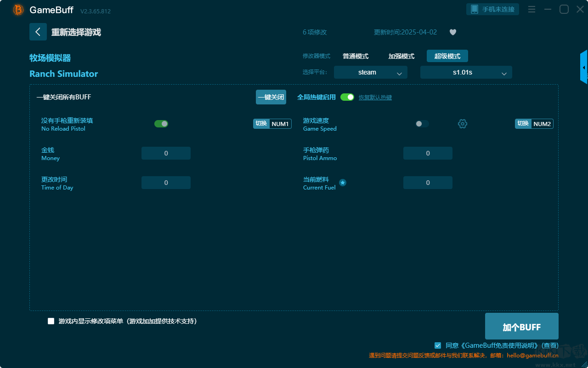The width and height of the screenshot is (588, 368).
Task: Click the 加个BUFF button
Action: (522, 327)
